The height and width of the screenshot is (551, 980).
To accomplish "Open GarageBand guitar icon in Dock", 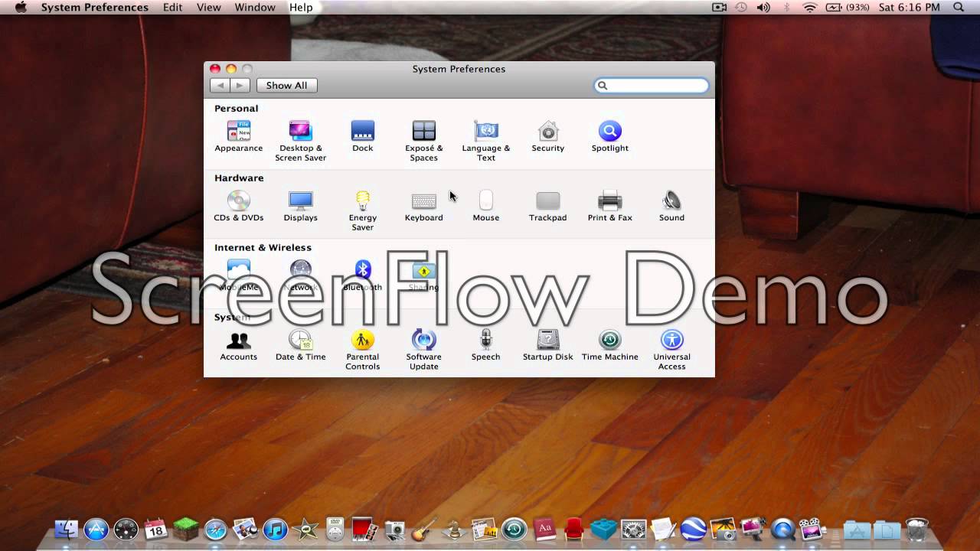I will 425,529.
